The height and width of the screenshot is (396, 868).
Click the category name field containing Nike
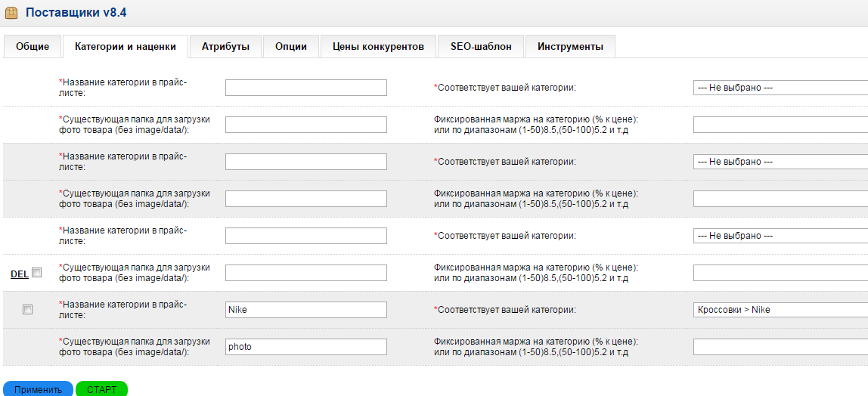coord(305,310)
